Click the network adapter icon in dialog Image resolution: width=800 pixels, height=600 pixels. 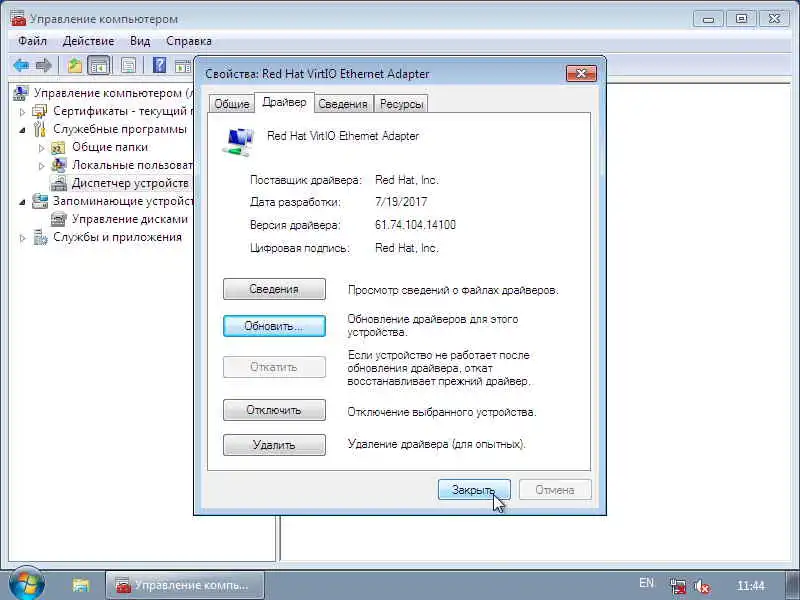(238, 142)
